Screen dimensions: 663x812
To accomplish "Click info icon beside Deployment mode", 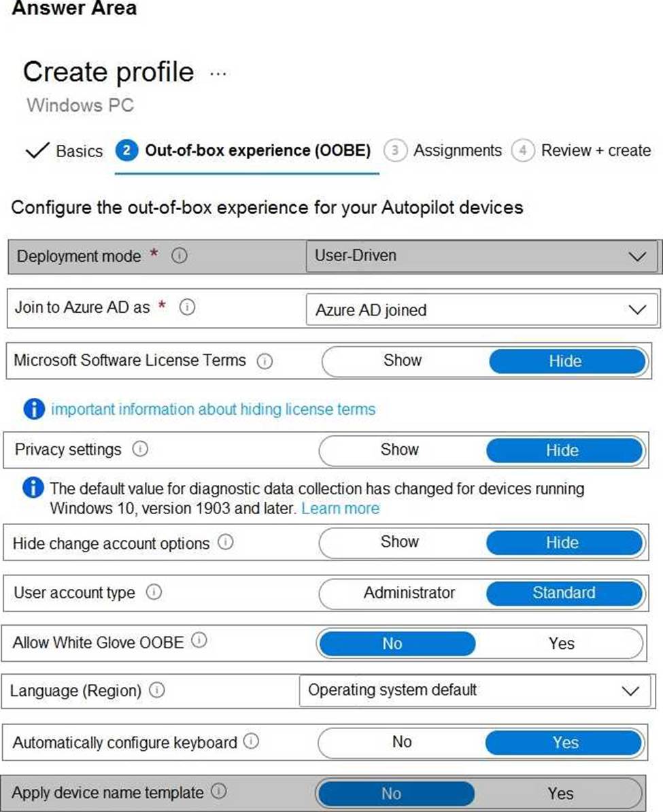I will point(180,256).
